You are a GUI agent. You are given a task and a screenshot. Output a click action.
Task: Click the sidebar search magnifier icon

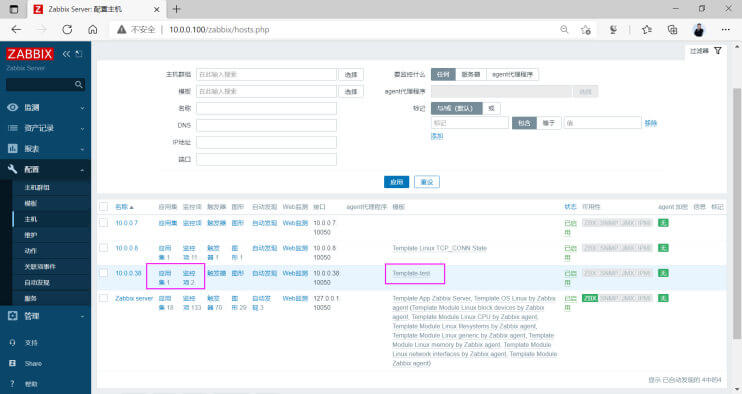79,85
